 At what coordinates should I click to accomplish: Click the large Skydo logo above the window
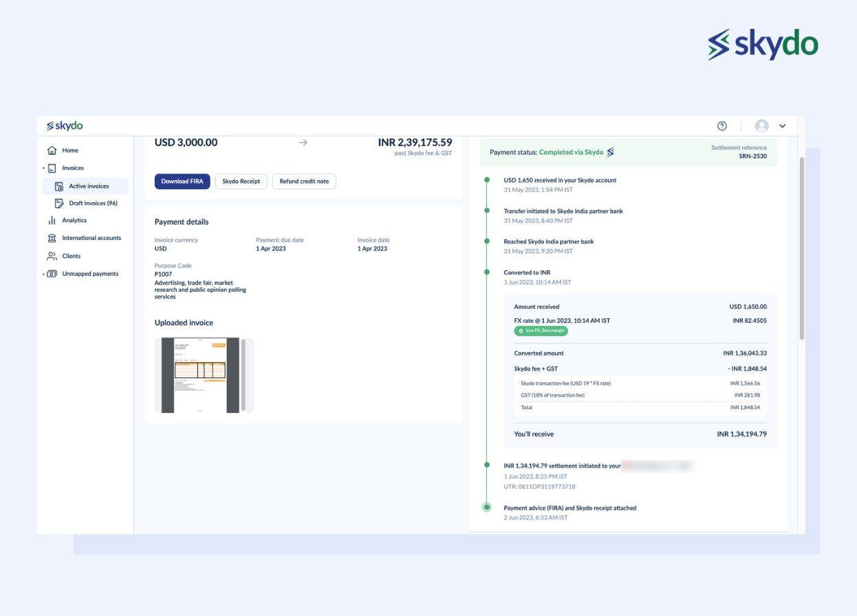(763, 45)
